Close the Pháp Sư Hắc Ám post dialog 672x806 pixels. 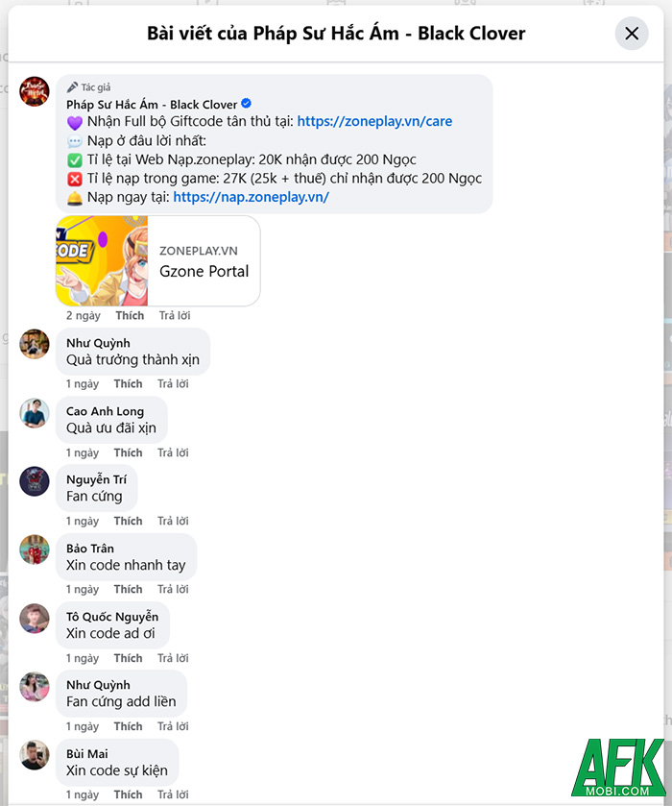tap(632, 34)
